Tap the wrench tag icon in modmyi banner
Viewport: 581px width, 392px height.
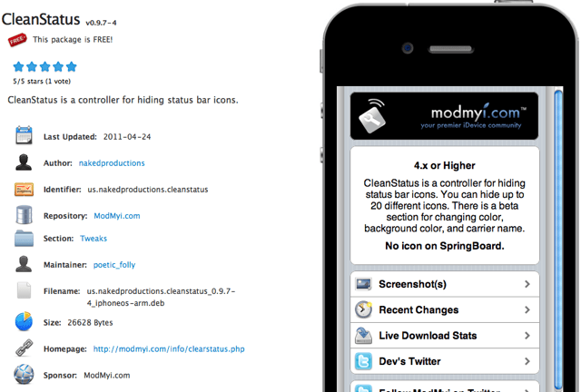tap(372, 116)
